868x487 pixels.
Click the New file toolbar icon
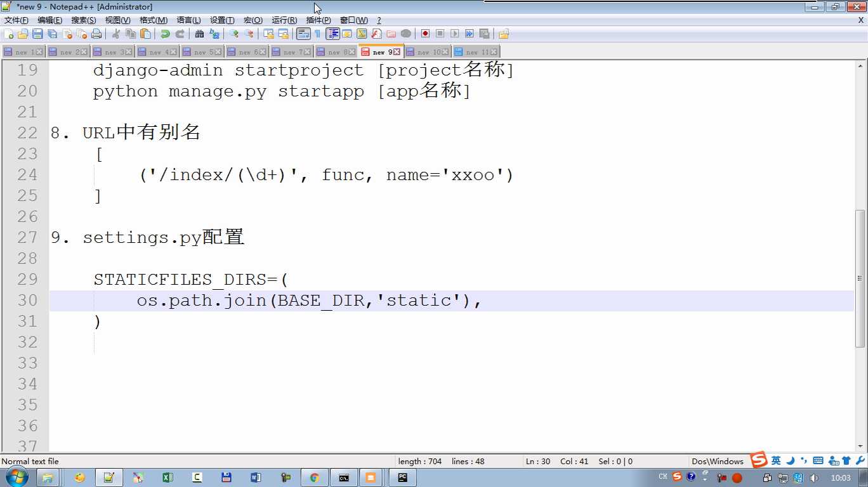click(9, 34)
